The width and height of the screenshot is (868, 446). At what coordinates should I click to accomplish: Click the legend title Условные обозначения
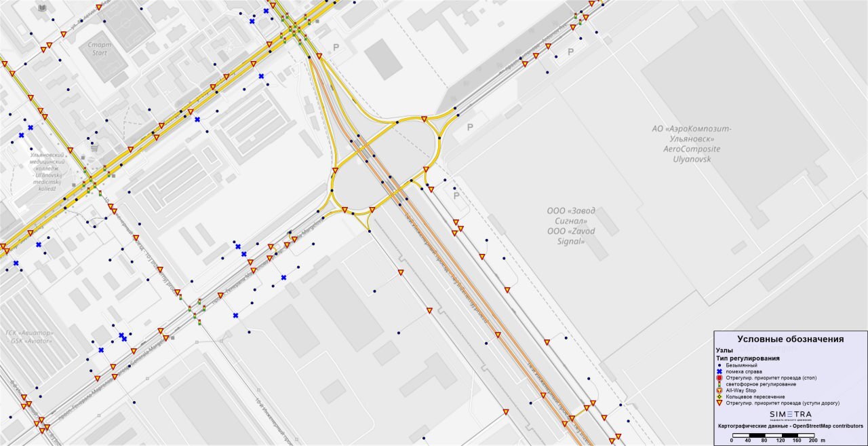(x=791, y=339)
